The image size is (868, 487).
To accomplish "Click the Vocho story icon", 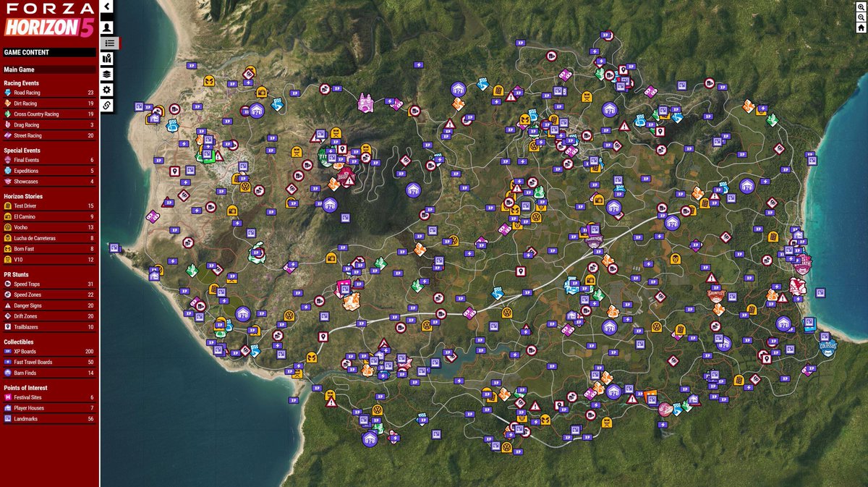I will [x=8, y=227].
